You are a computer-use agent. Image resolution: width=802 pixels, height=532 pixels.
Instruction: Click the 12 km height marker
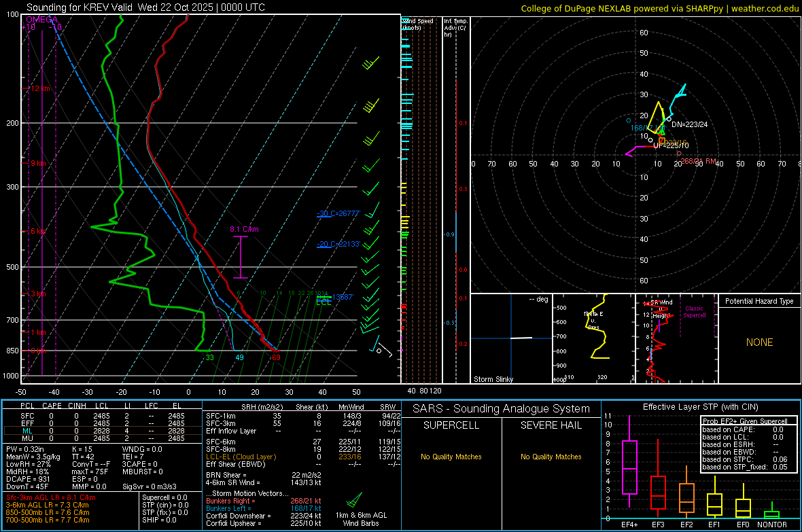coord(40,88)
